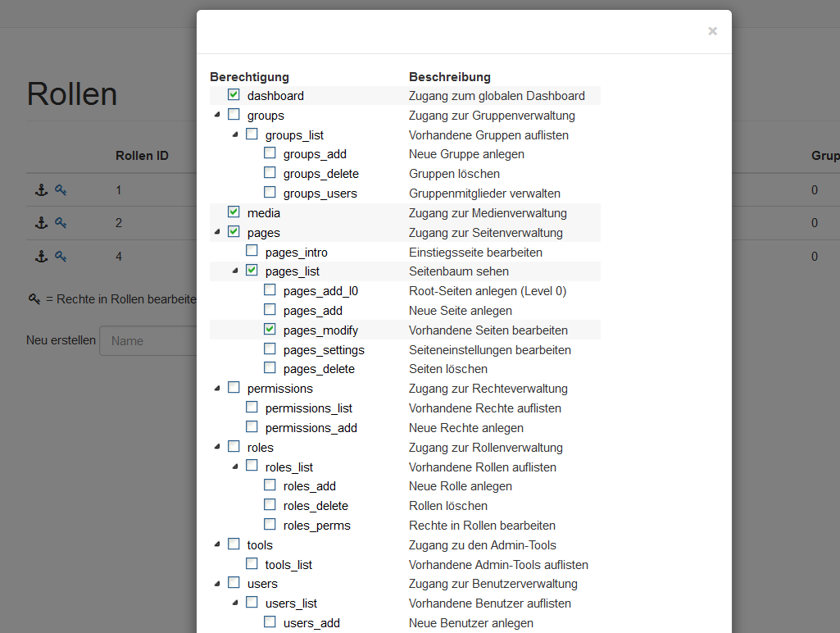
Task: Click the key icon for role 2
Action: [x=61, y=223]
